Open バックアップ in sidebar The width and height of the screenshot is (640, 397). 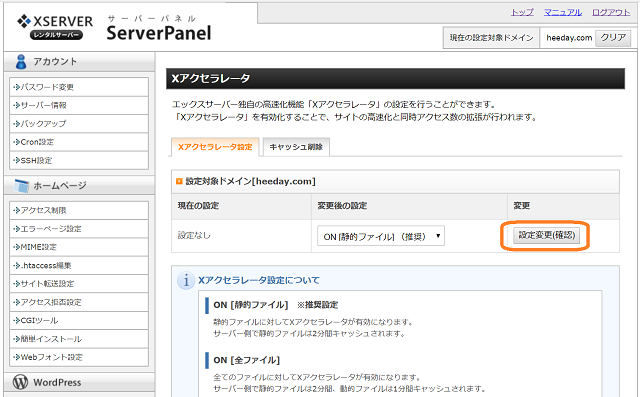[79, 124]
